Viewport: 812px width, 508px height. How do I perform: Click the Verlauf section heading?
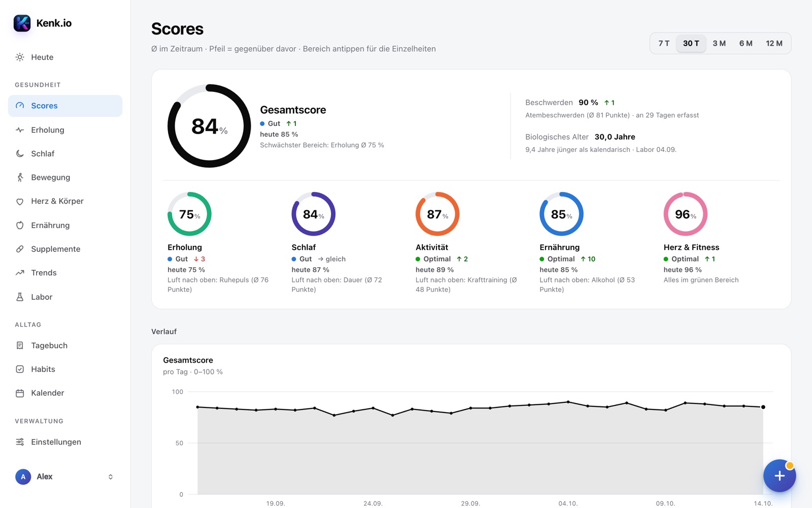pyautogui.click(x=164, y=332)
